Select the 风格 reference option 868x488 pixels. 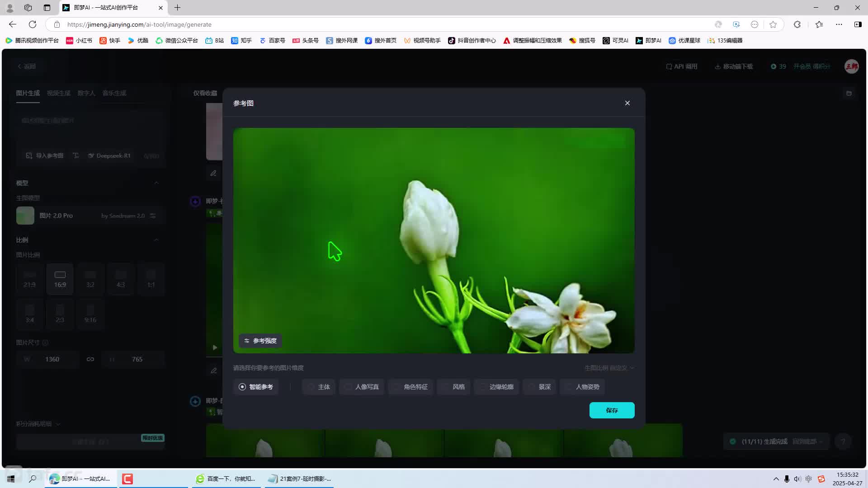[453, 387]
